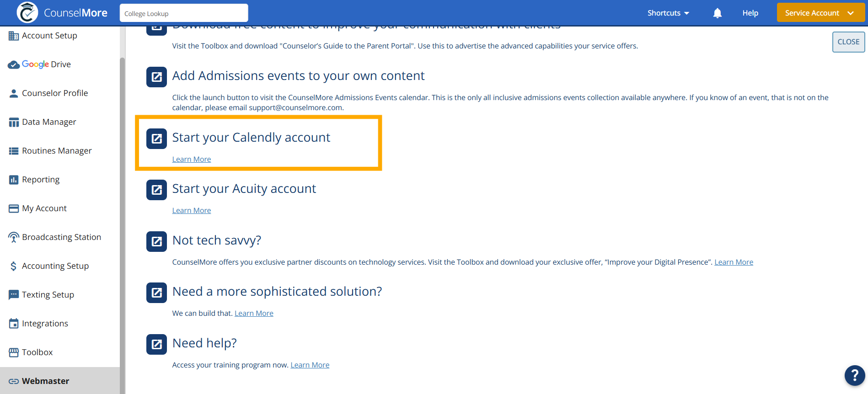
Task: Open Account Setup in sidebar
Action: pyautogui.click(x=49, y=36)
